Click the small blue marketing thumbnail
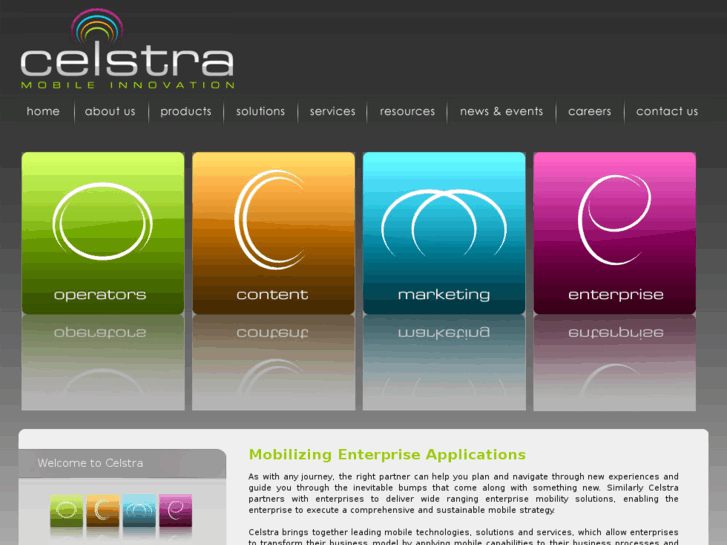Screen dimensions: 727x545 tap(139, 511)
